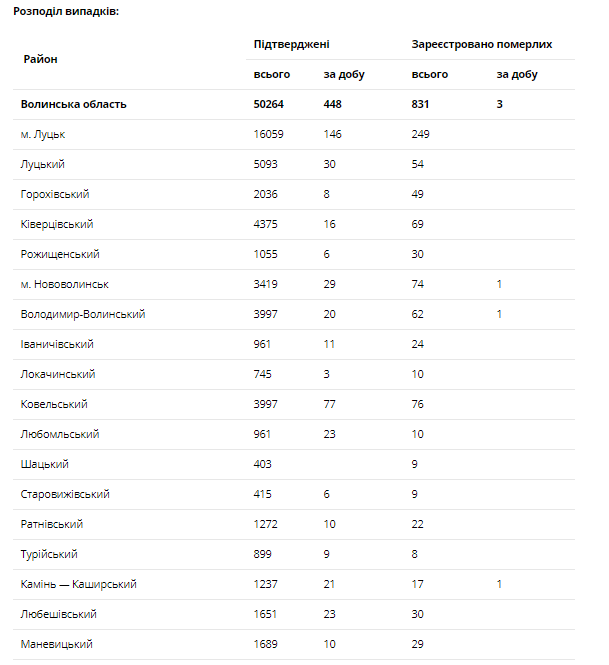Click the 'Підтверджені' column header
The width and height of the screenshot is (609, 665).
(291, 45)
